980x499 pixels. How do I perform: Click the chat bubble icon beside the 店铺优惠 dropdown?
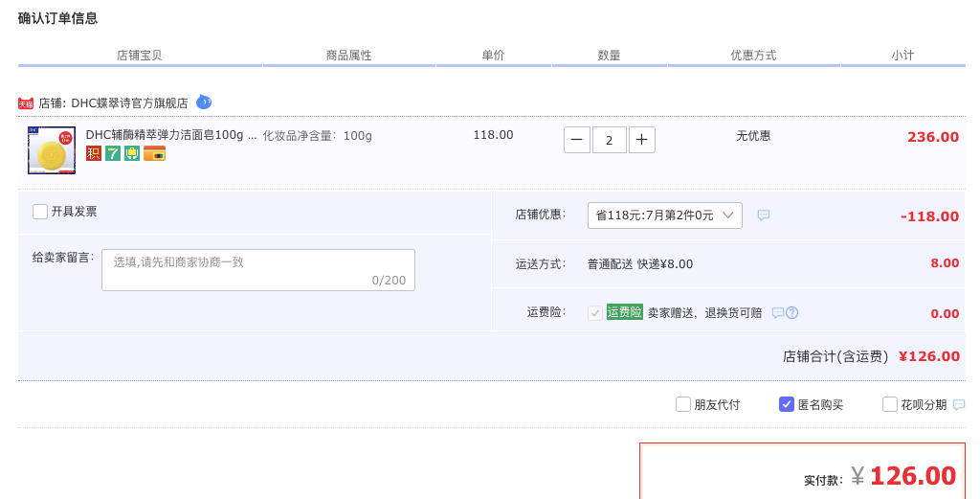(x=763, y=215)
